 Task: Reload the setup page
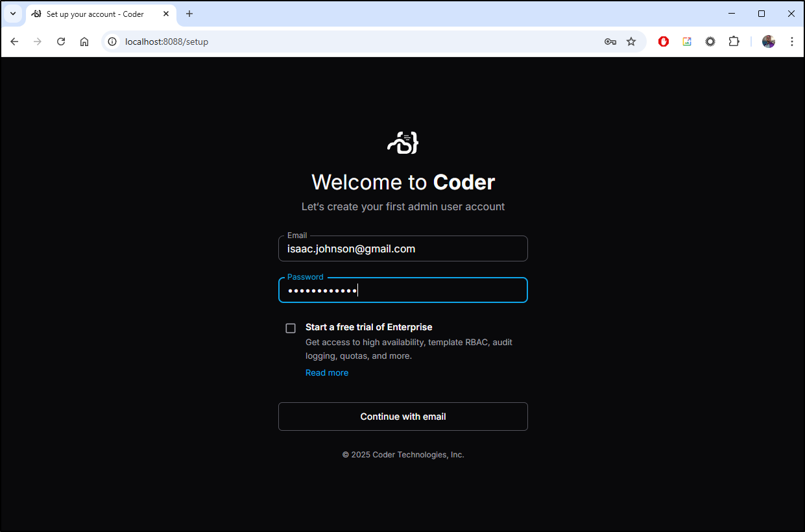(61, 42)
